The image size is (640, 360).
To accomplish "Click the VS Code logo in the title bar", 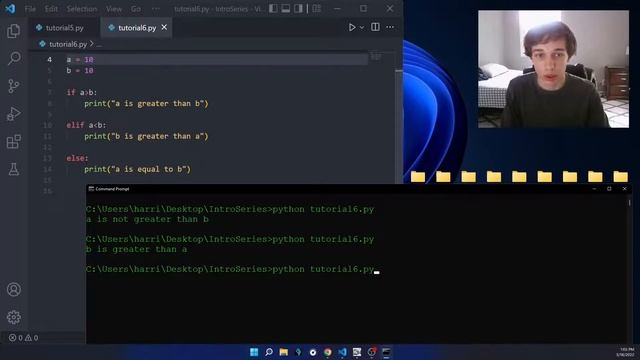I will click(10, 8).
